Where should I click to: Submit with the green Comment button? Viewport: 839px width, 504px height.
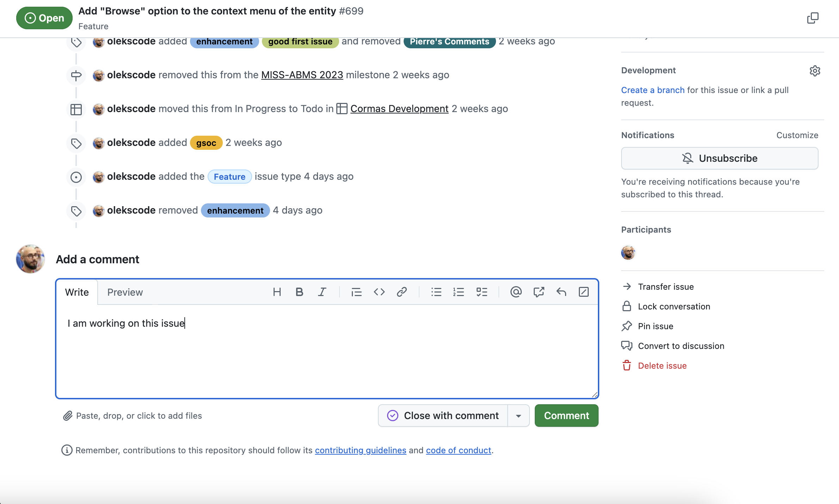coord(566,416)
